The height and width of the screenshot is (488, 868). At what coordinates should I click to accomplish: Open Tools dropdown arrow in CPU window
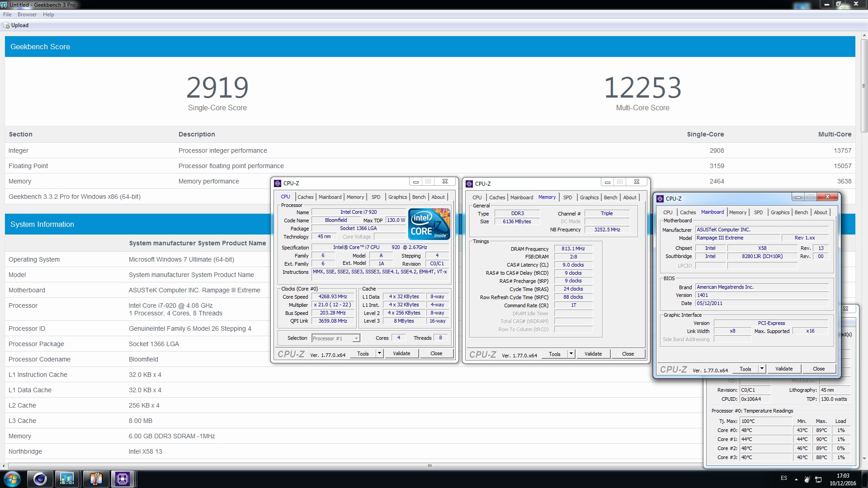(x=379, y=353)
